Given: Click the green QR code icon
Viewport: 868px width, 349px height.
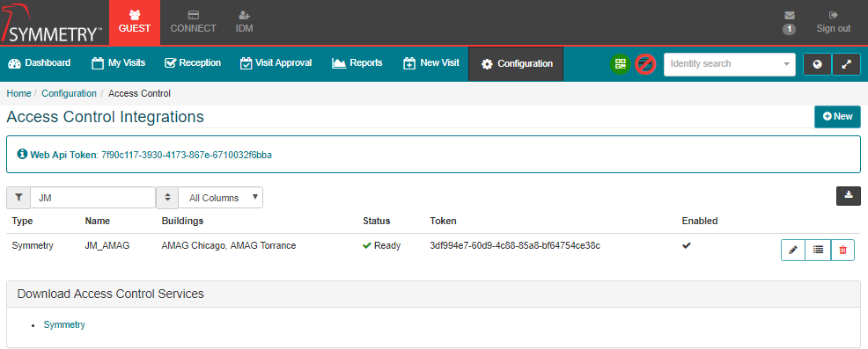Looking at the screenshot, I should tap(621, 64).
